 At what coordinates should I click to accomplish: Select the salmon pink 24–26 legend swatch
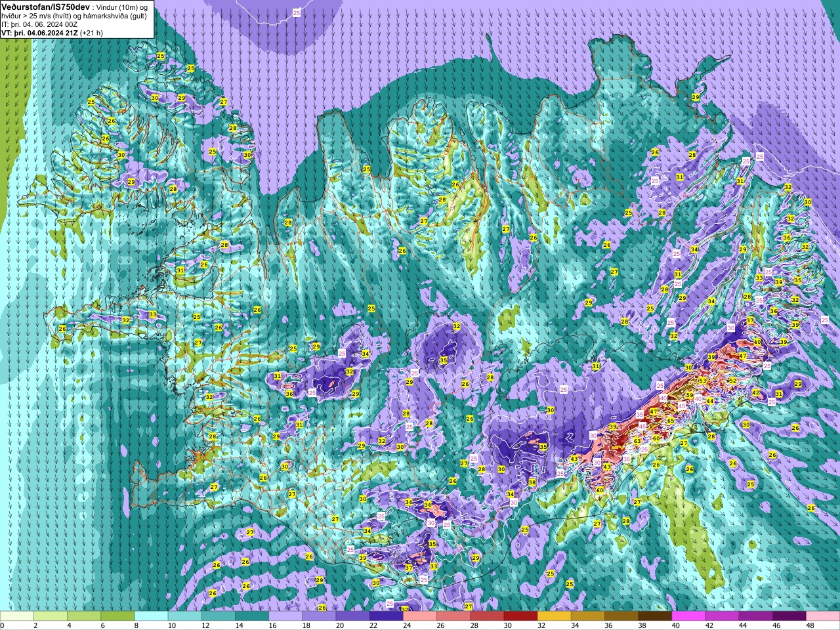420,616
